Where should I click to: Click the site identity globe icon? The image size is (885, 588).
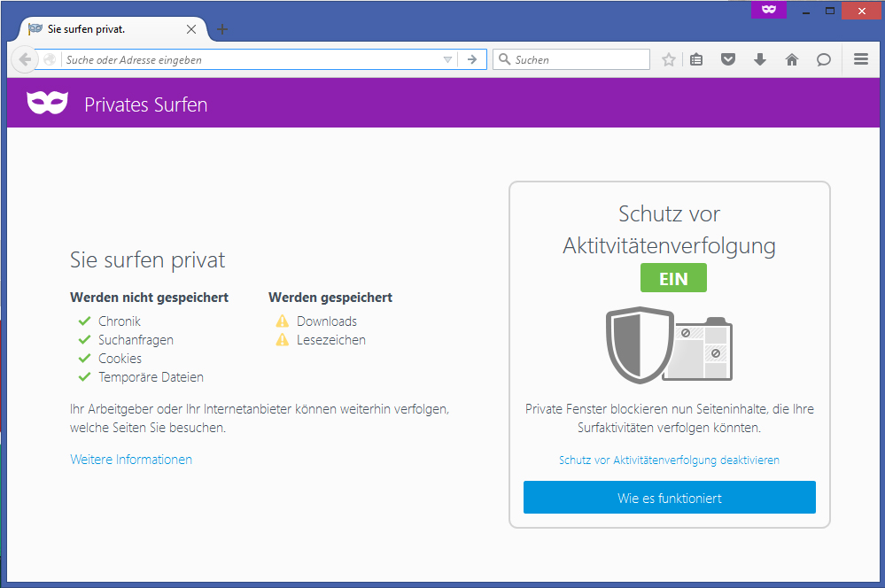(50, 59)
